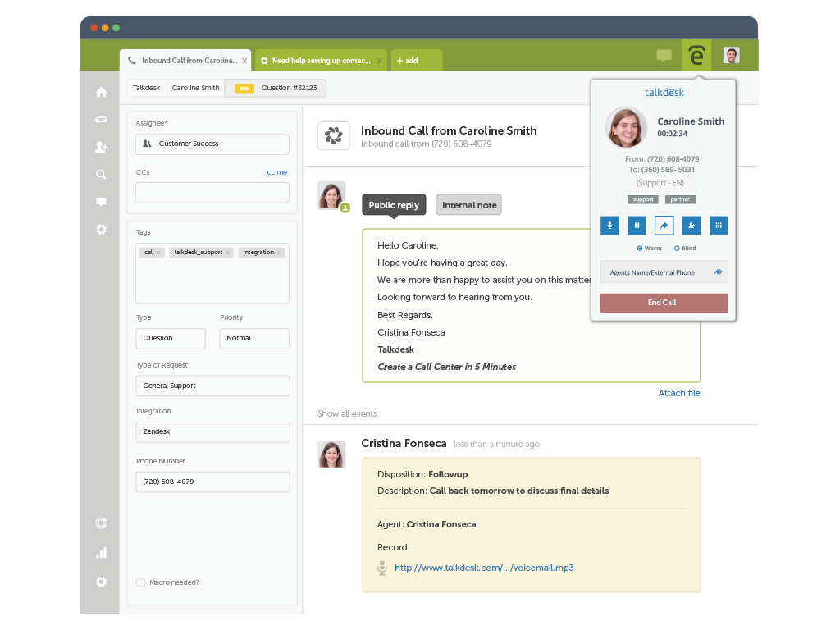Click the add user icon in sidebar
This screenshot has height=630, width=840.
point(101,147)
